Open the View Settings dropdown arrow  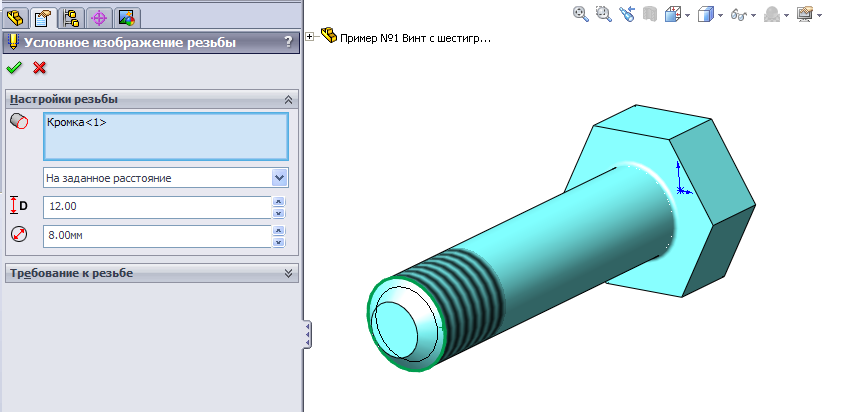point(819,15)
